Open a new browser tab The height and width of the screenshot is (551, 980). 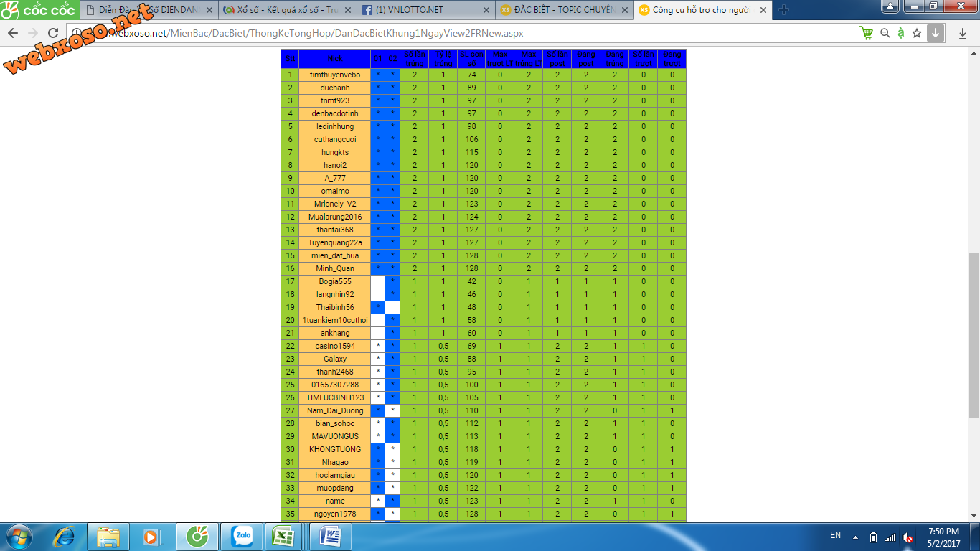click(783, 10)
